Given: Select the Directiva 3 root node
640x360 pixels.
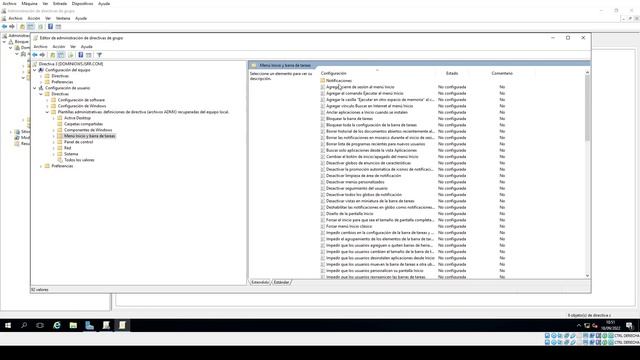Looking at the screenshot, I should (71, 64).
